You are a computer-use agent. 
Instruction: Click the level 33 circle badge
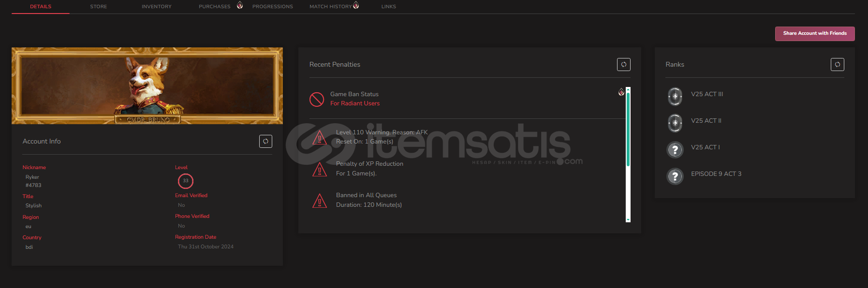point(186,181)
